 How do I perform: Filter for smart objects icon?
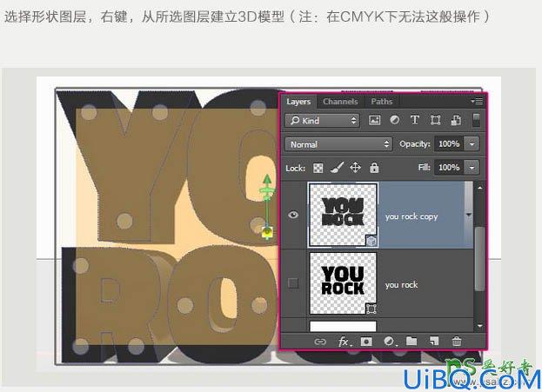456,120
